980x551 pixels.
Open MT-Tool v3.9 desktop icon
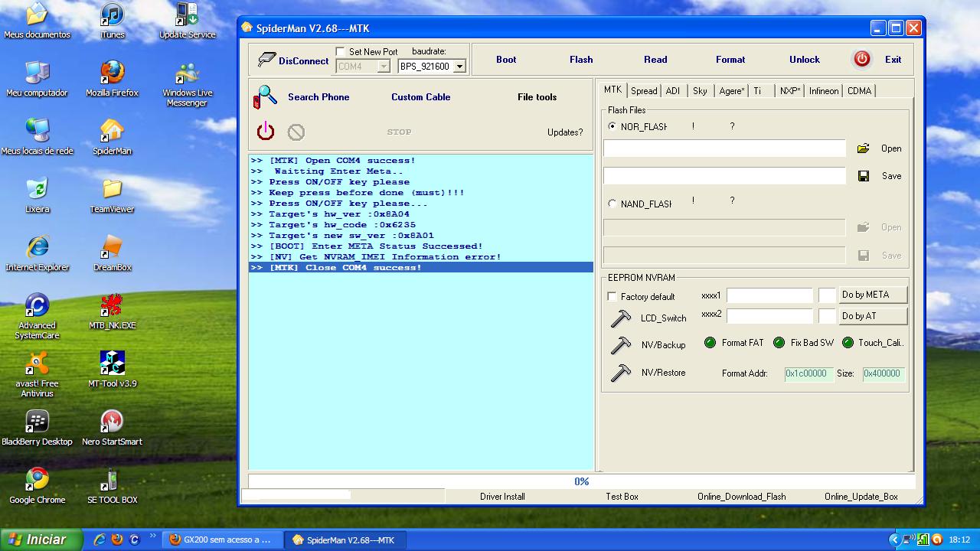112,370
